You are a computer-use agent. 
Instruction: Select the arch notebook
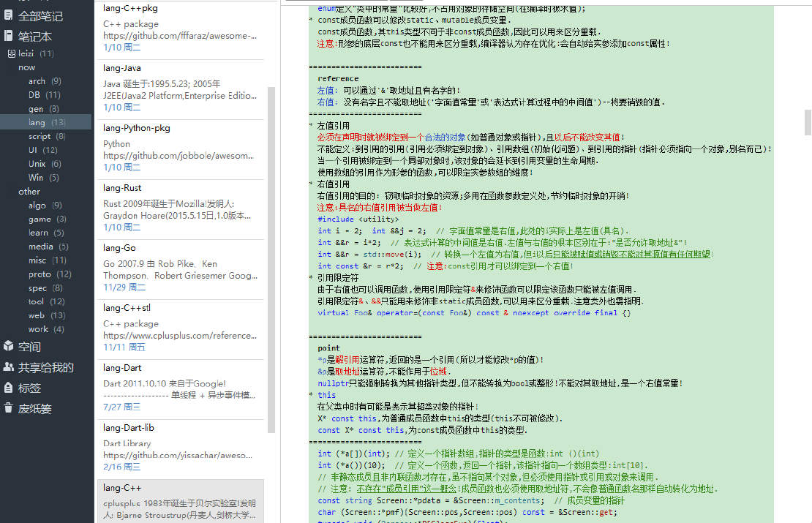click(x=45, y=80)
